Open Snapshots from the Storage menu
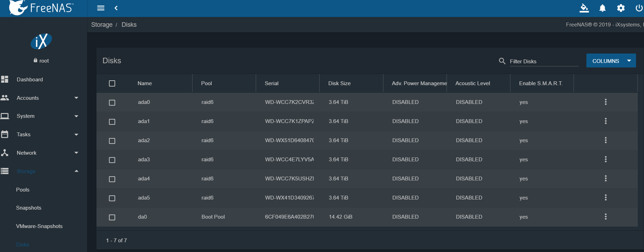Screen dimensions: 644x252 pos(29,208)
